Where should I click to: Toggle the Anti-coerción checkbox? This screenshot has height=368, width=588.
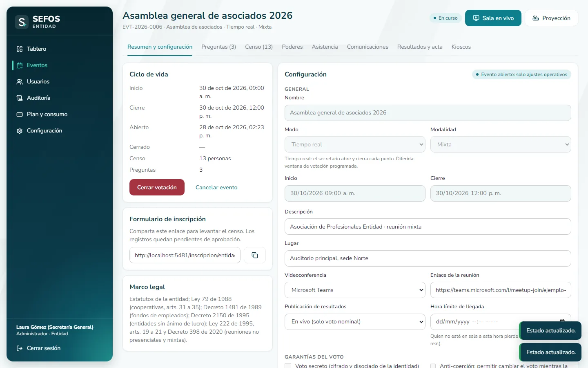pos(433,366)
